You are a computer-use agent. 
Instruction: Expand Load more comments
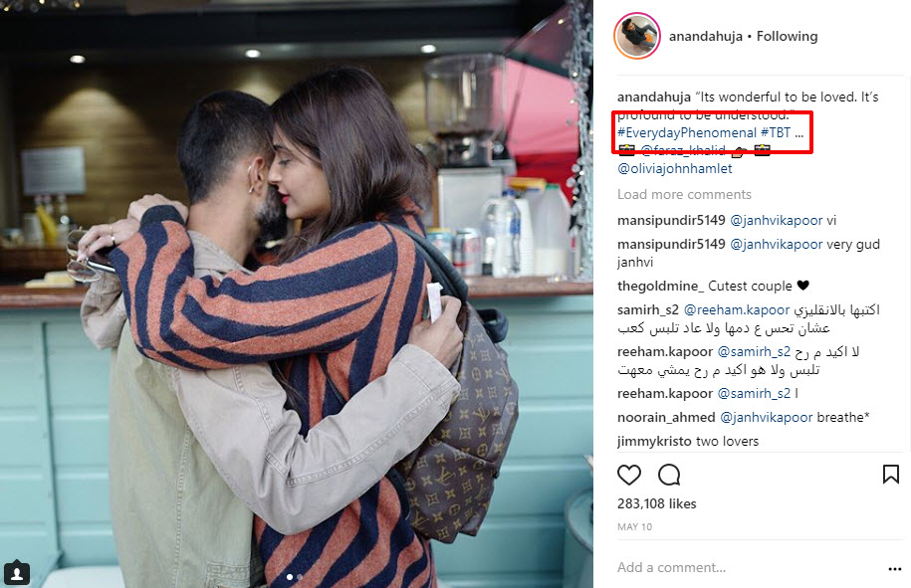(684, 194)
